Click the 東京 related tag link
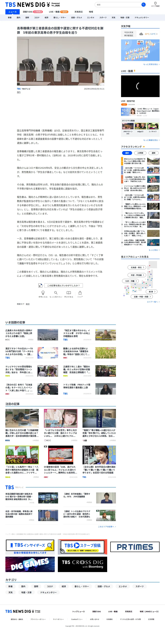 (x=27, y=304)
